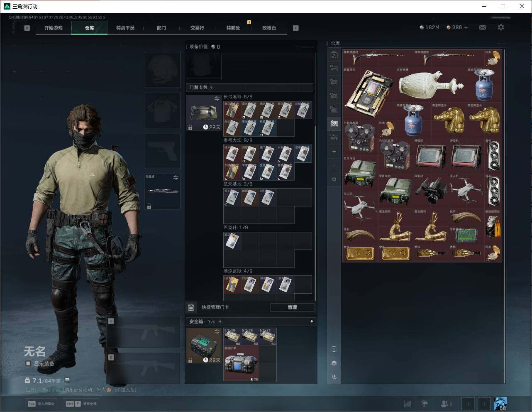Click the right navigation arrow key icon
The height and width of the screenshot is (412, 532).
296,28
